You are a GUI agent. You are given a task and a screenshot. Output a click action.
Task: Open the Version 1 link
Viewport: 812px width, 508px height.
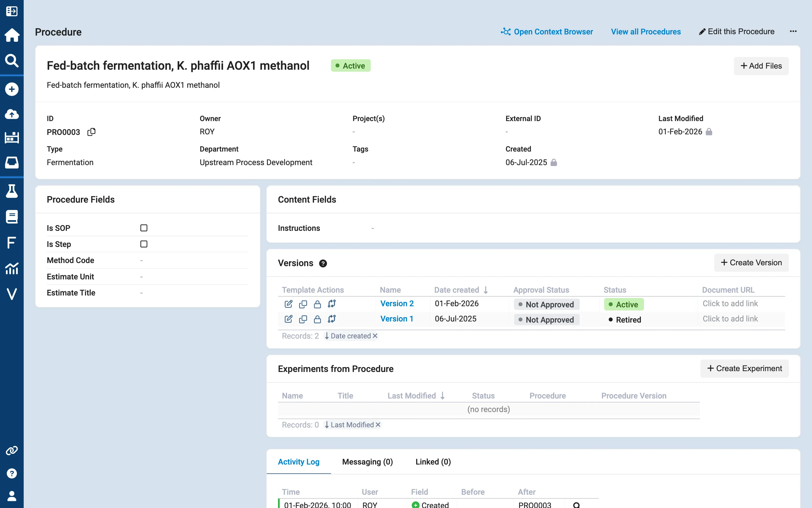[x=397, y=319]
